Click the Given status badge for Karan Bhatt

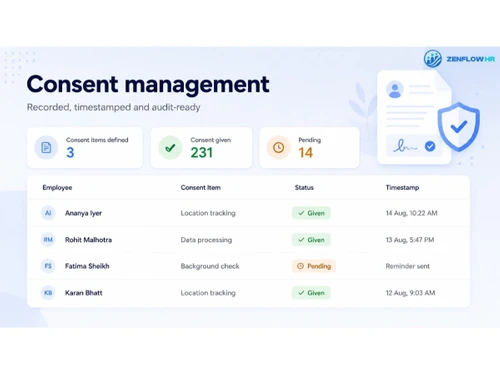coord(311,293)
